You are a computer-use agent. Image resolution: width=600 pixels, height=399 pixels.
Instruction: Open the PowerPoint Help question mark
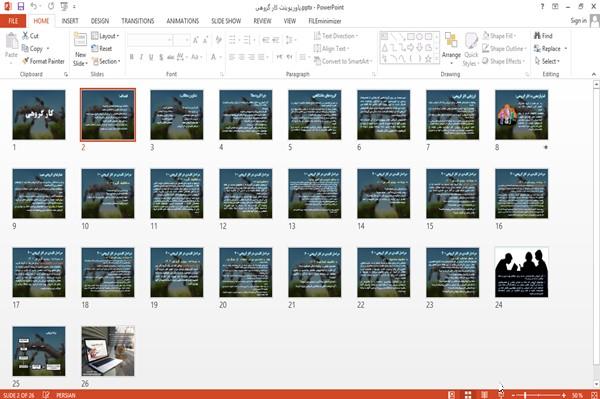pyautogui.click(x=542, y=7)
